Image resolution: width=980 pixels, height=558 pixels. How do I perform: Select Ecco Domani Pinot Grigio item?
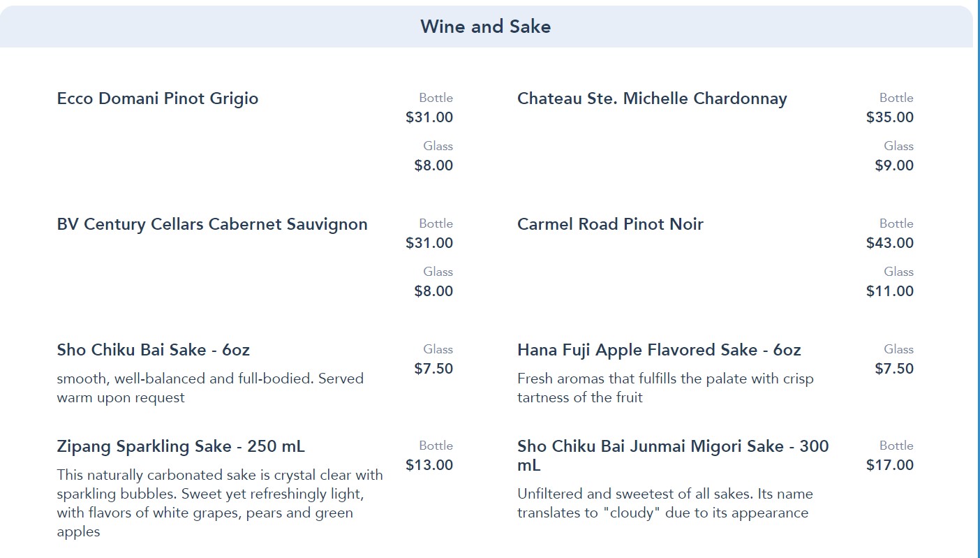point(158,98)
